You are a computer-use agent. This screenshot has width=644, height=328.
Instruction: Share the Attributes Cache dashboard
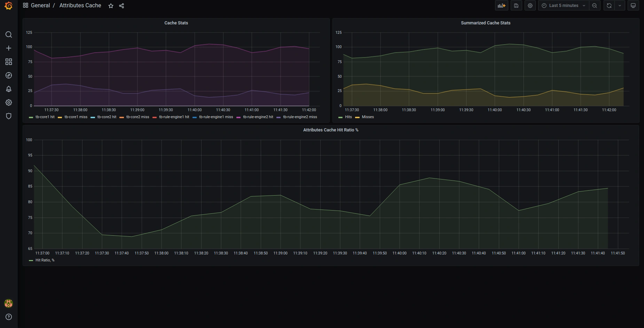coord(121,6)
